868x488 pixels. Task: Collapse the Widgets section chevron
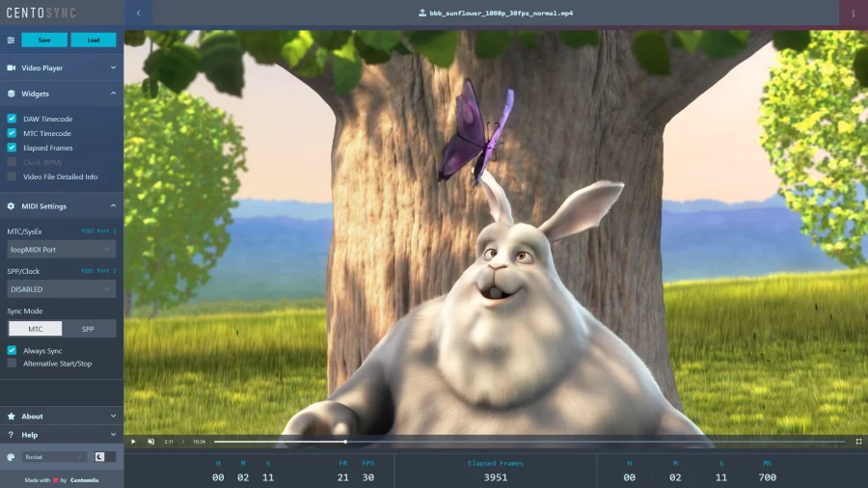click(x=113, y=94)
